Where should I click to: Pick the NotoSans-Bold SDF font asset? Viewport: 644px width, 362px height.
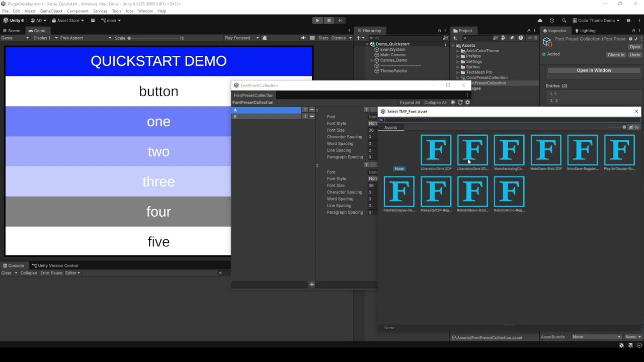pos(546,153)
